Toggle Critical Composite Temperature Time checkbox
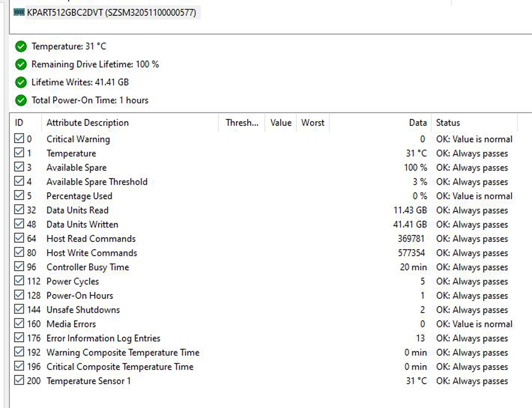532x408 pixels. click(19, 366)
